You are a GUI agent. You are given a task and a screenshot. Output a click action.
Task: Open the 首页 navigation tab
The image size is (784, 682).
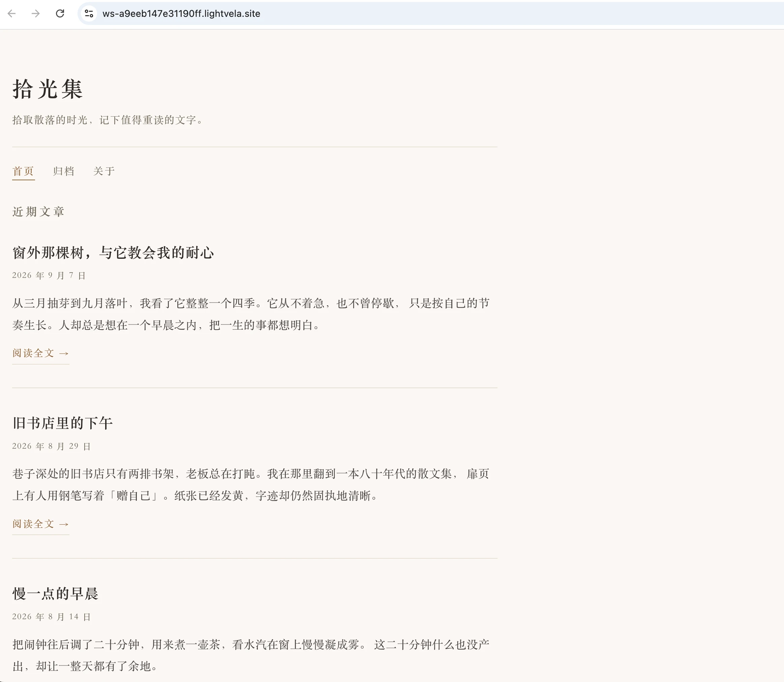coord(23,171)
